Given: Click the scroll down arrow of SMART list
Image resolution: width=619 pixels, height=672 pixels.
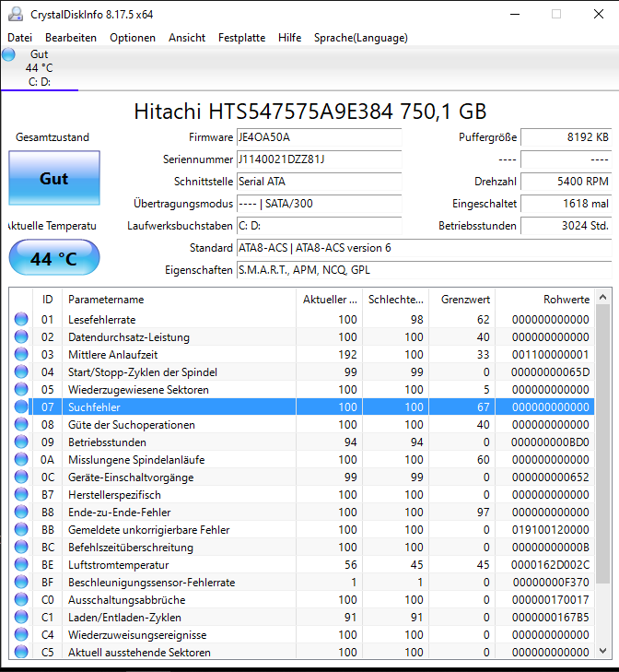Looking at the screenshot, I should pyautogui.click(x=602, y=651).
